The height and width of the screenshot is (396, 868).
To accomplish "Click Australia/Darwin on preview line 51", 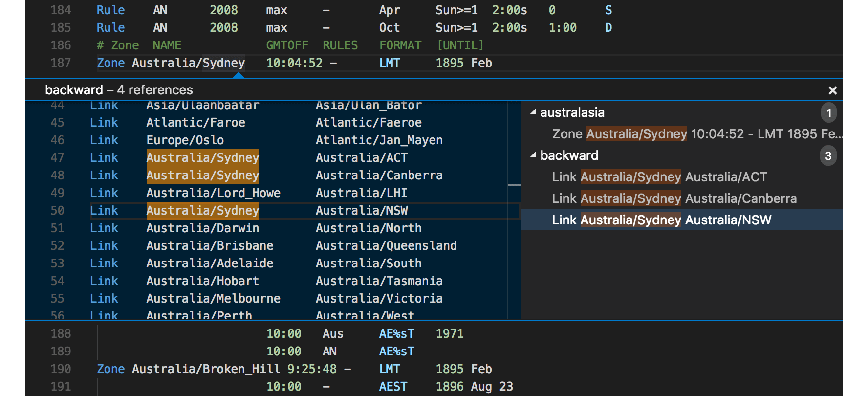I will coord(202,228).
